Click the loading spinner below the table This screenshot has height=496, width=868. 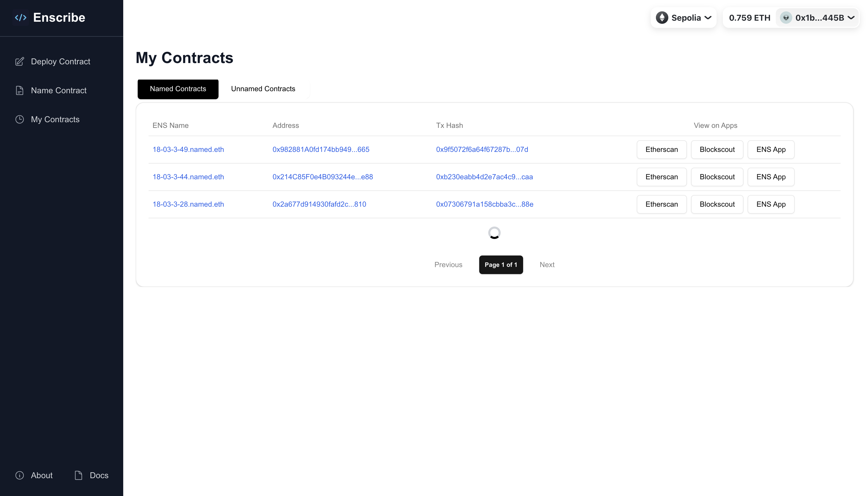(x=494, y=233)
